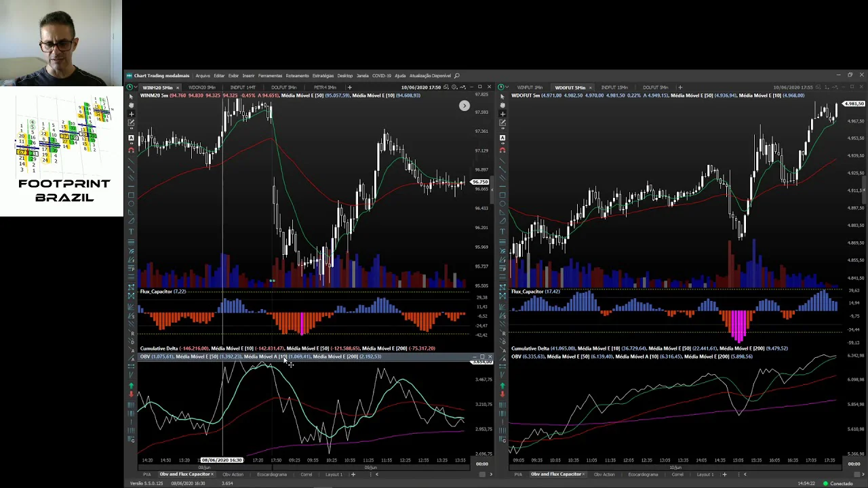Close the WINM20 5Min tab

(178, 87)
